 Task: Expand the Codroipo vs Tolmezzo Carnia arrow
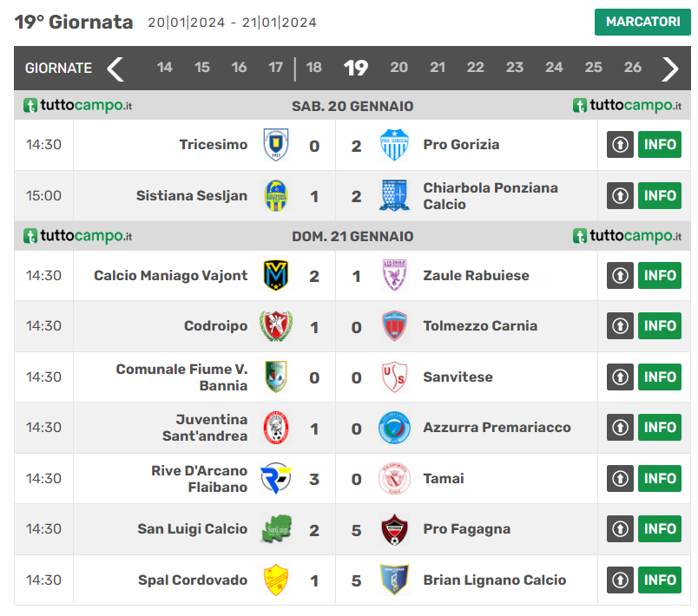coord(620,326)
